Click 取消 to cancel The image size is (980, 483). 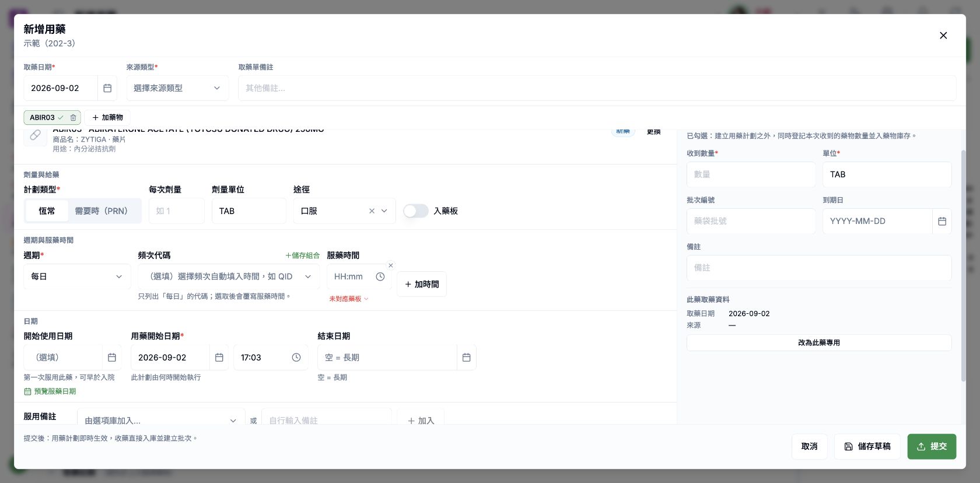pyautogui.click(x=809, y=446)
